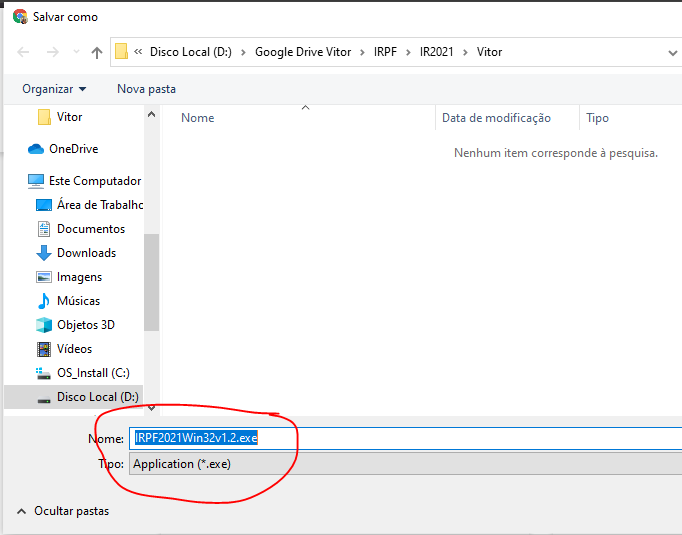The width and height of the screenshot is (682, 535).
Task: Open the OneDrive cloud location
Action: click(x=73, y=149)
